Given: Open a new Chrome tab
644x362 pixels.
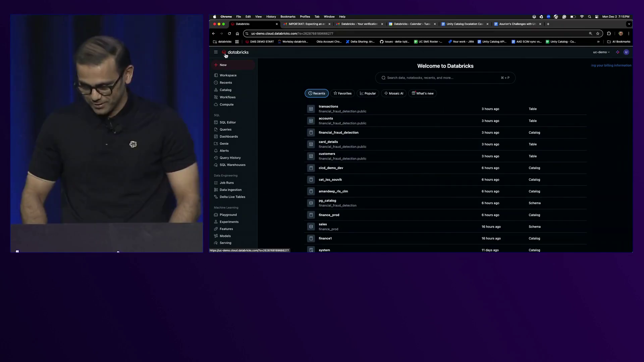Looking at the screenshot, I should point(548,24).
